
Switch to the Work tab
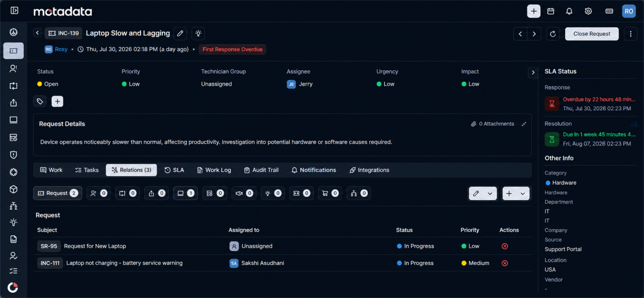pos(51,170)
